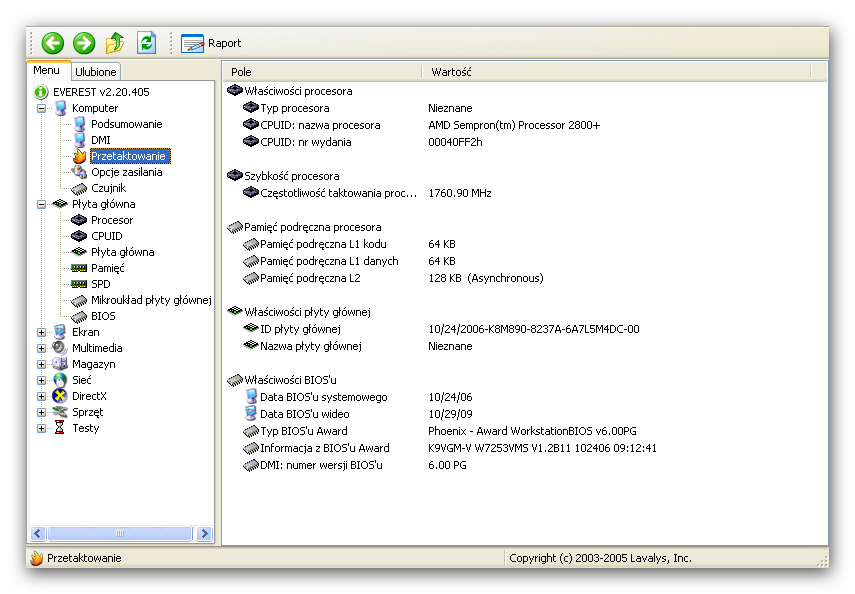Select Podsumowanie under Komputer
The width and height of the screenshot is (855, 594).
coord(126,124)
